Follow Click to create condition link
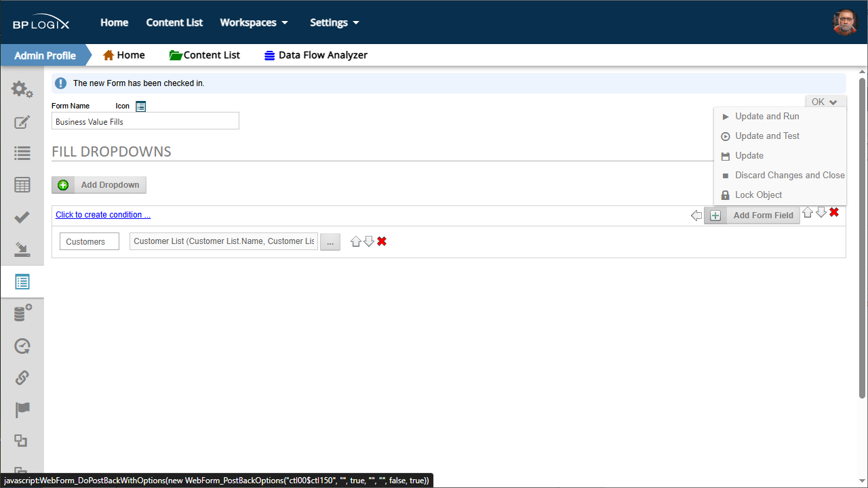 [103, 215]
